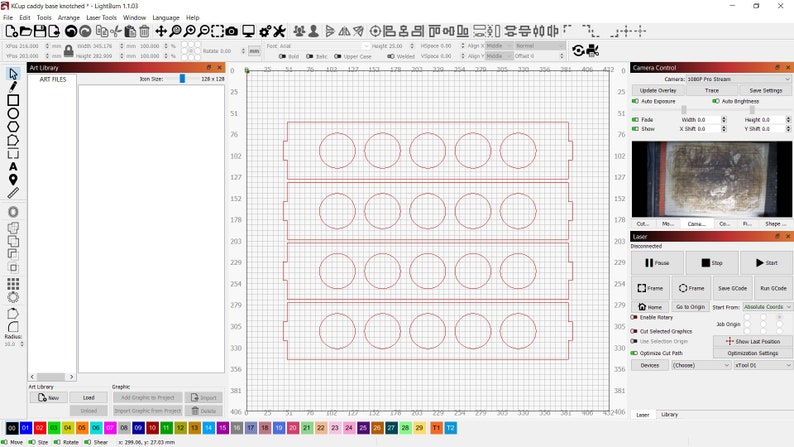Click the Group shapes icon
Image resolution: width=794 pixels, height=447 pixels.
click(299, 31)
